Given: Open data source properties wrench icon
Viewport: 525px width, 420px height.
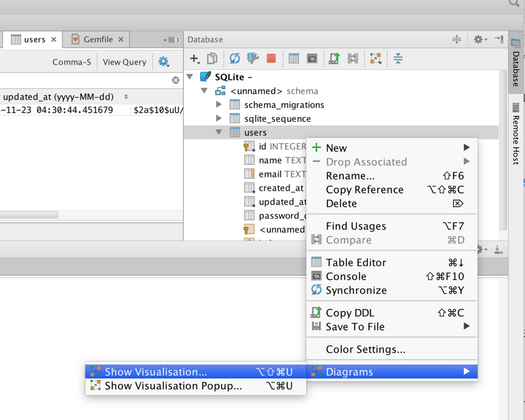Looking at the screenshot, I should (x=252, y=58).
